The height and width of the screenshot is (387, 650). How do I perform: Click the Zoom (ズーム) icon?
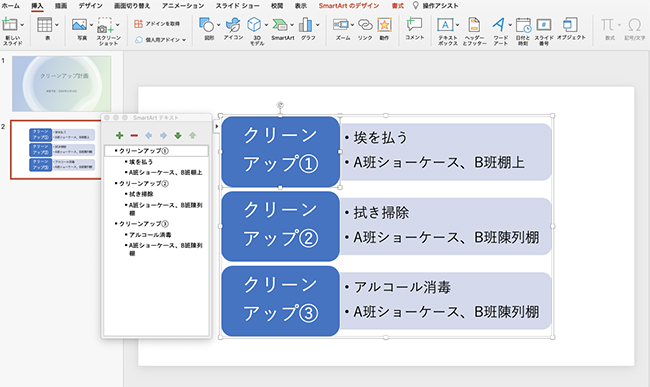341,25
